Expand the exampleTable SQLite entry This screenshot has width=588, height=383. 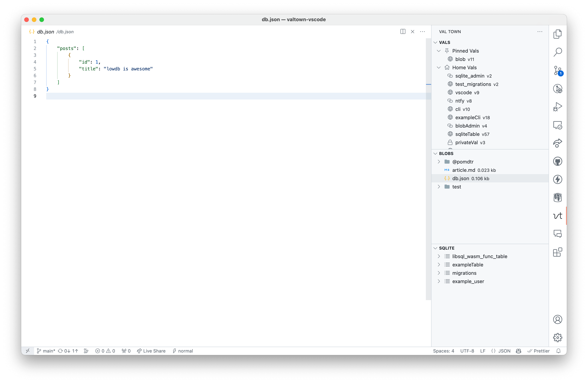439,265
